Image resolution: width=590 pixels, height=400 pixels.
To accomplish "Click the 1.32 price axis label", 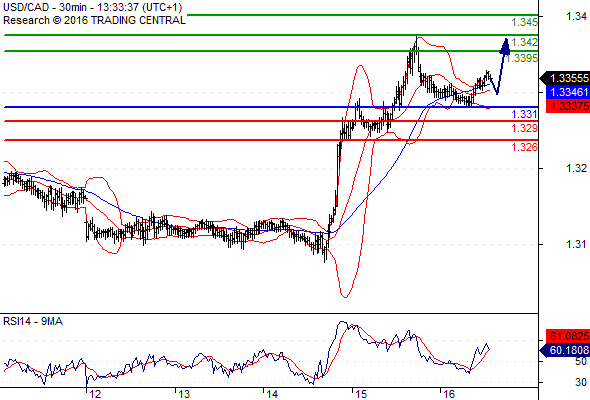I will [x=576, y=168].
